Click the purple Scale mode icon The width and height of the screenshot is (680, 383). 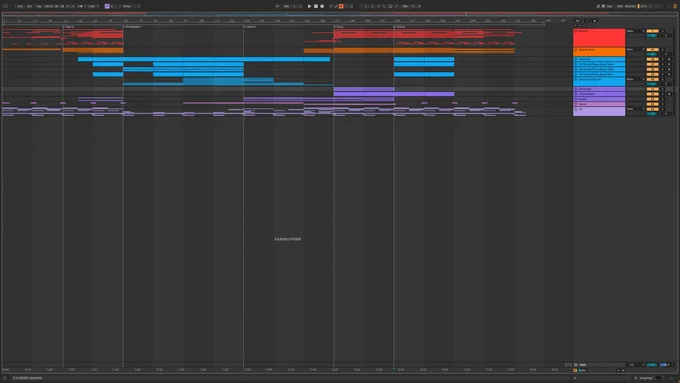point(107,6)
